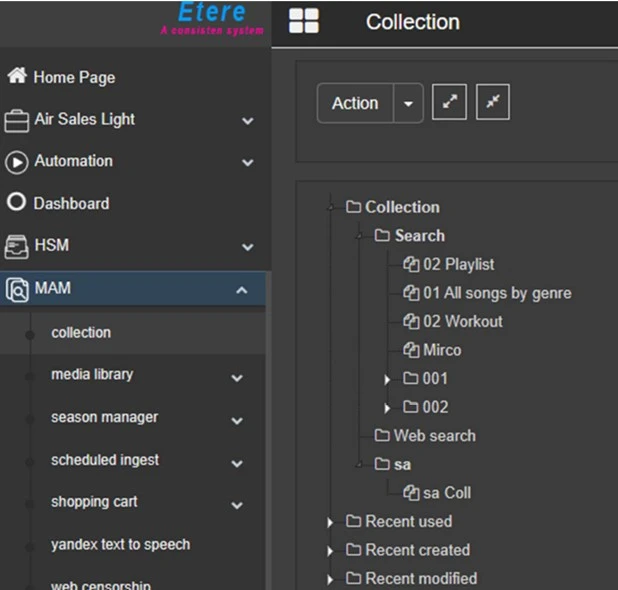Click the expand all arrows icon

click(449, 103)
